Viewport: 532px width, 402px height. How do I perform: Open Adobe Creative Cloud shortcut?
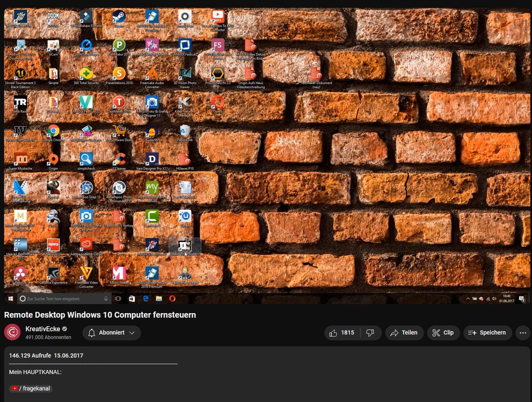86,247
